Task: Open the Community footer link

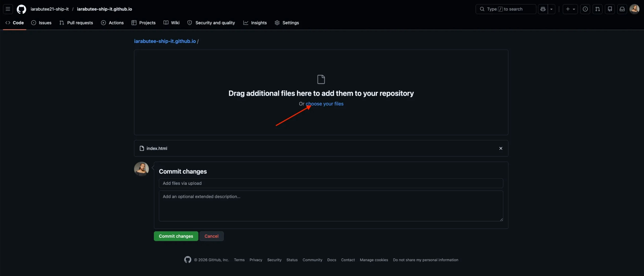Action: pyautogui.click(x=312, y=260)
